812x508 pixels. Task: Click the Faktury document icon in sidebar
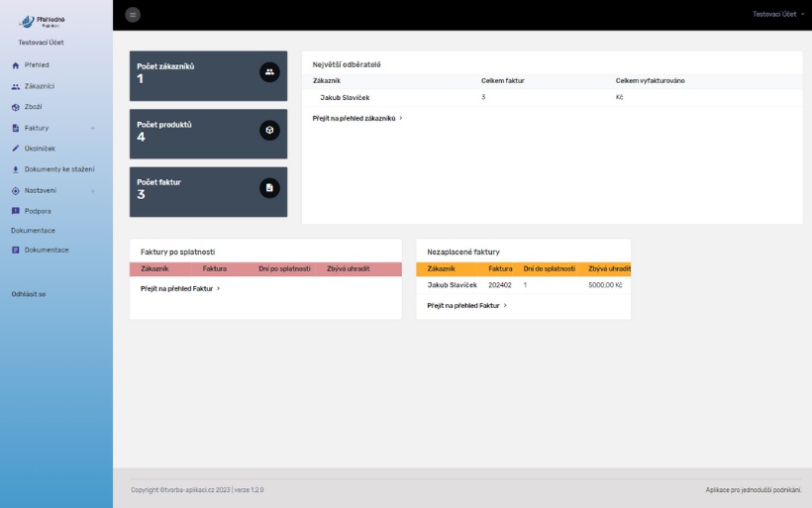(x=16, y=128)
